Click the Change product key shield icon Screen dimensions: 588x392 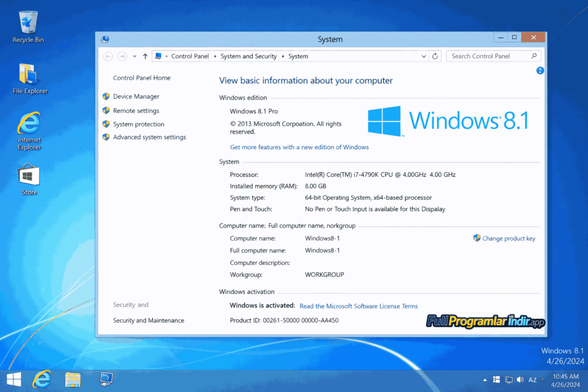[x=476, y=238]
